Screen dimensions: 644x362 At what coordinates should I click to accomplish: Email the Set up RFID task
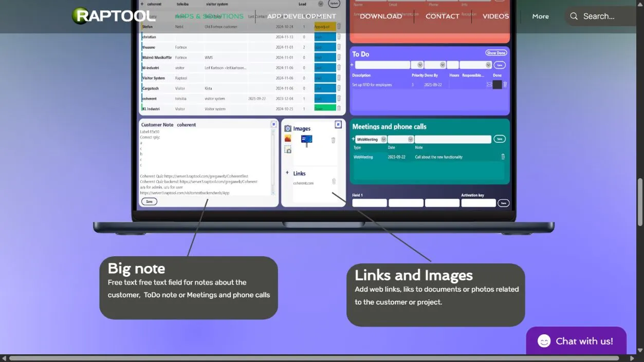coord(489,85)
